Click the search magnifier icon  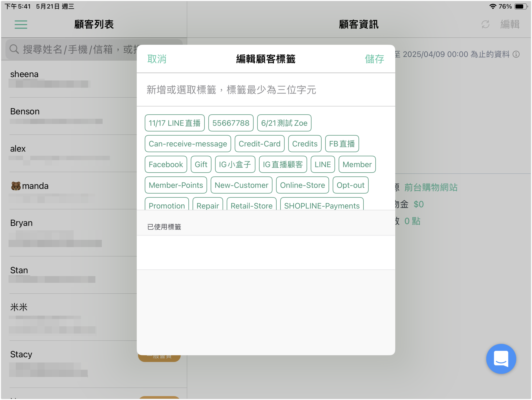click(14, 49)
